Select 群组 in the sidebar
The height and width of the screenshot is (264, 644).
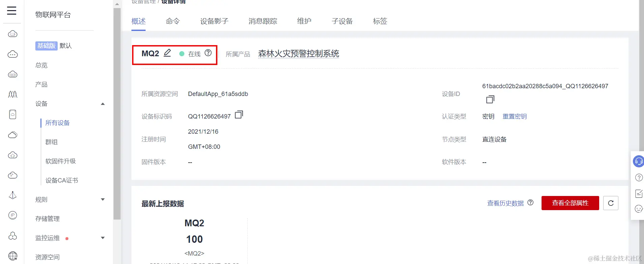(x=52, y=142)
